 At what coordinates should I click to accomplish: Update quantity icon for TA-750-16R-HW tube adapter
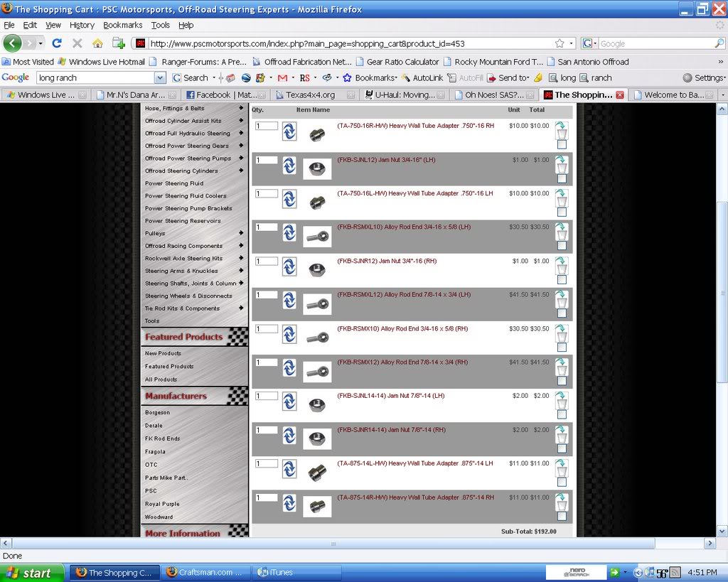tap(289, 131)
